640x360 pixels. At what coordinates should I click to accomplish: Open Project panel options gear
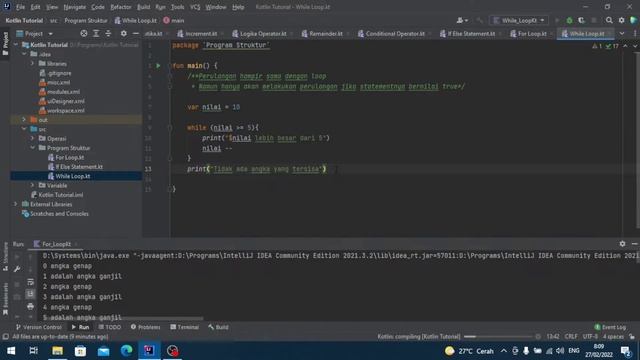pos(123,33)
